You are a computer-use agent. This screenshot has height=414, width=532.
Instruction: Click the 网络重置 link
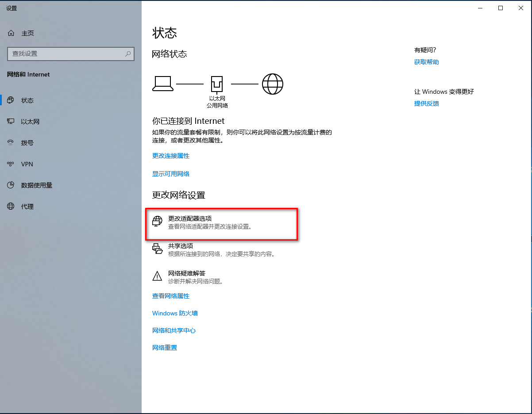165,348
